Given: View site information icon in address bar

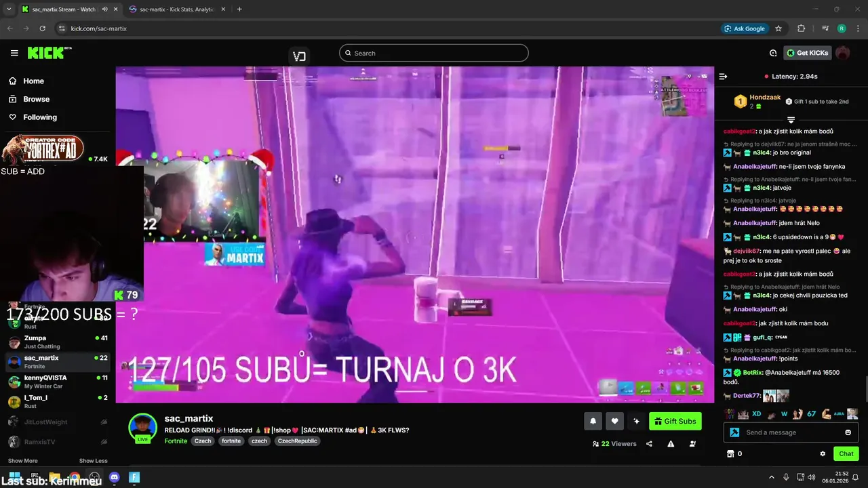Looking at the screenshot, I should pyautogui.click(x=62, y=28).
